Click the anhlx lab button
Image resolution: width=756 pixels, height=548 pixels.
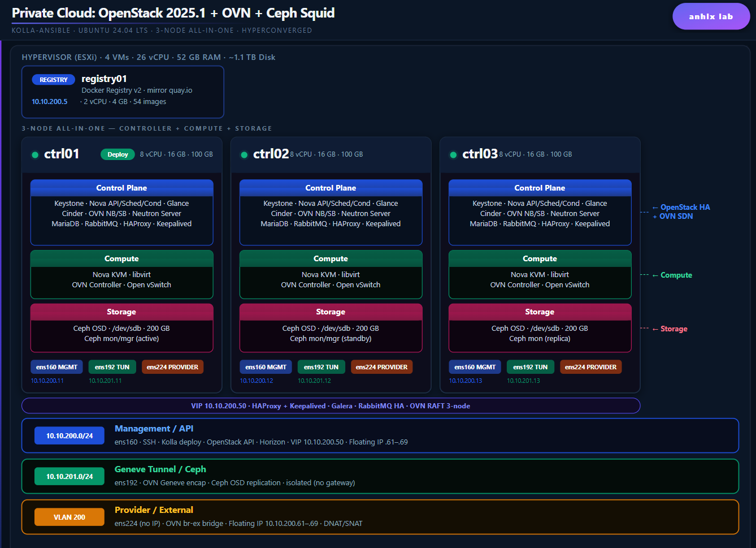(x=711, y=16)
